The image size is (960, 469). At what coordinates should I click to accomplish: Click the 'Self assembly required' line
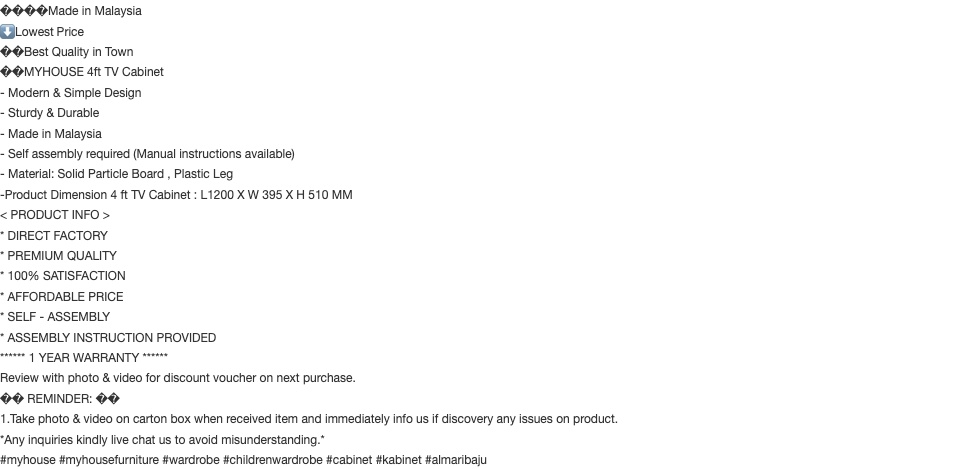[148, 154]
